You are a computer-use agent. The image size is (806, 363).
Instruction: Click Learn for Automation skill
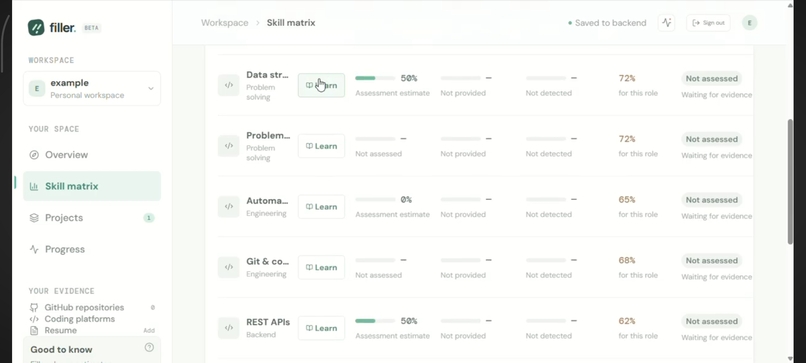pyautogui.click(x=321, y=207)
